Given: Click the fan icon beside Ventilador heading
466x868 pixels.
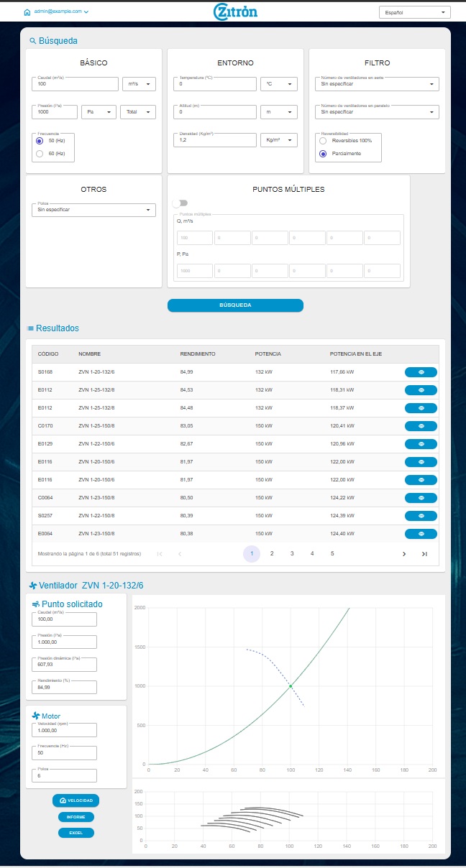Looking at the screenshot, I should (32, 586).
